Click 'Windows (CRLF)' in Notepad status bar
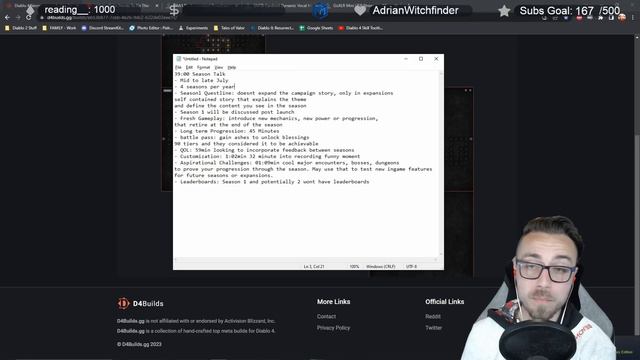 pyautogui.click(x=380, y=267)
